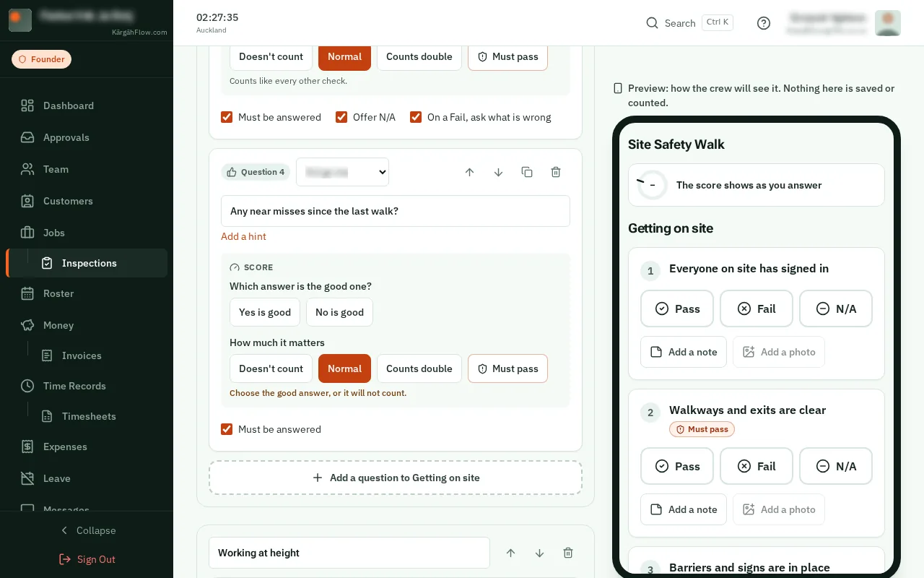
Task: Click Sign Out in the sidebar
Action: 87,559
